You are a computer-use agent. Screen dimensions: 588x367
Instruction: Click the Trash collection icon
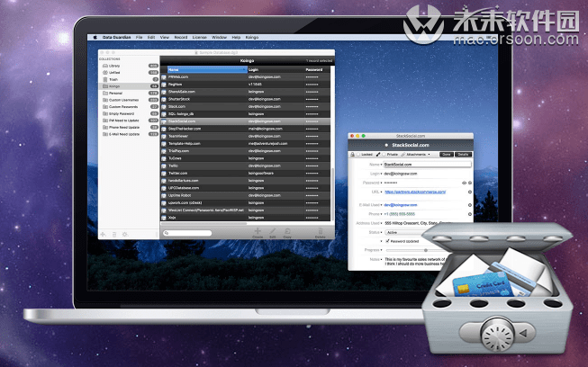pos(105,79)
